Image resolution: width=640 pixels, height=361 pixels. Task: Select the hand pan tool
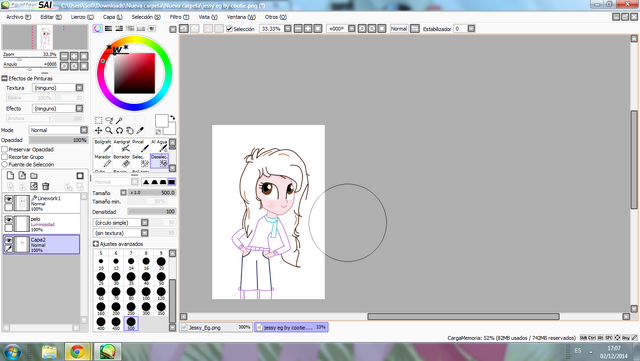(x=129, y=130)
